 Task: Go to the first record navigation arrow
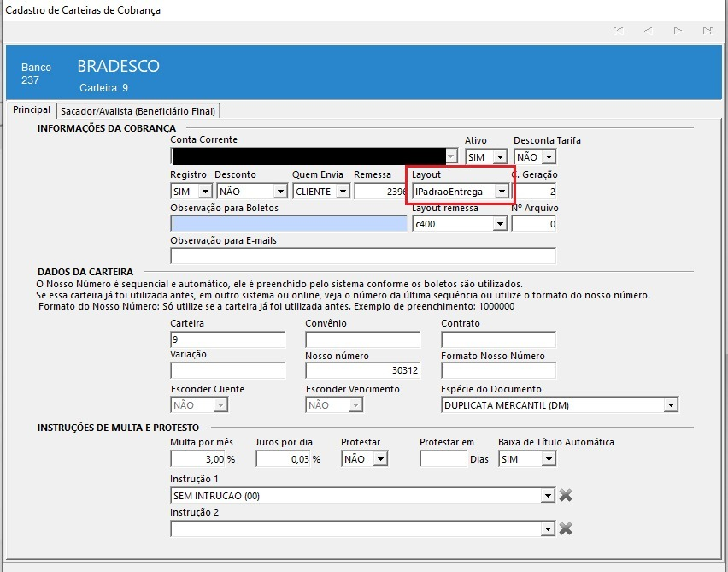618,31
